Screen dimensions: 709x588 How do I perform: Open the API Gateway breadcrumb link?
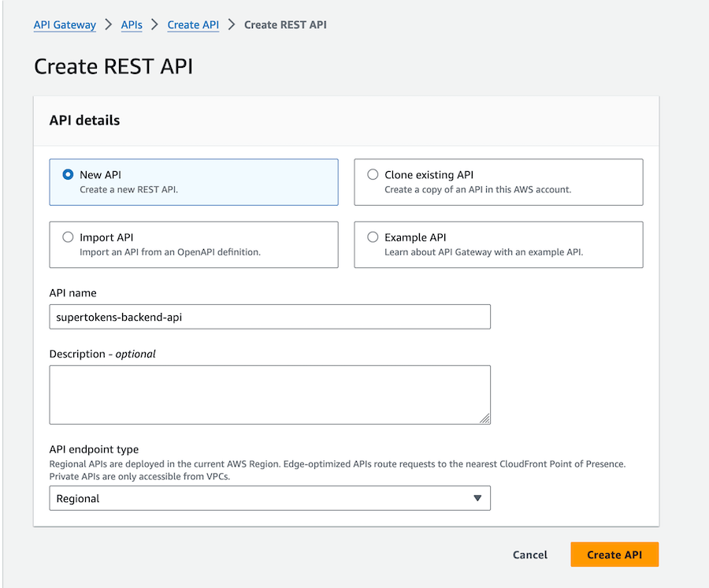[65, 24]
